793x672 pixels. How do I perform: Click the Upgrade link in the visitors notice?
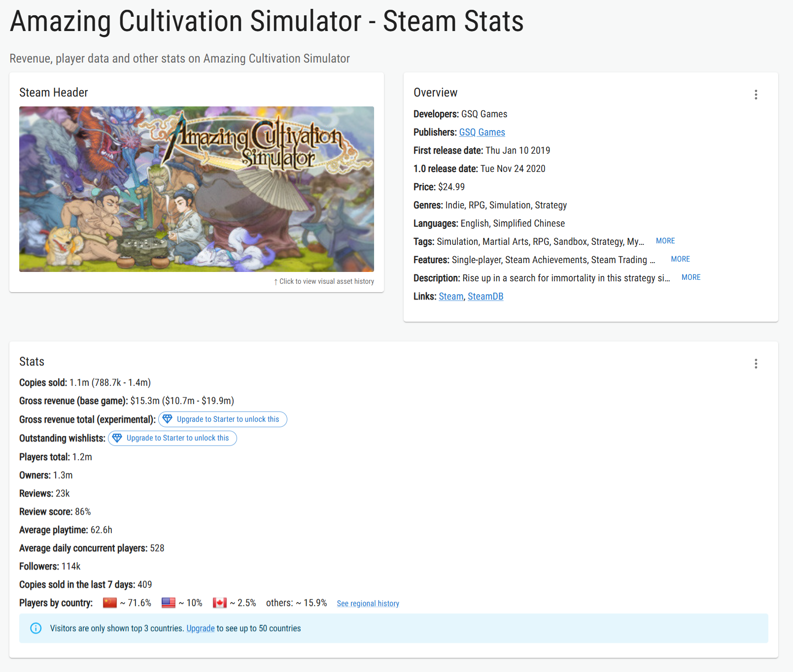tap(201, 628)
